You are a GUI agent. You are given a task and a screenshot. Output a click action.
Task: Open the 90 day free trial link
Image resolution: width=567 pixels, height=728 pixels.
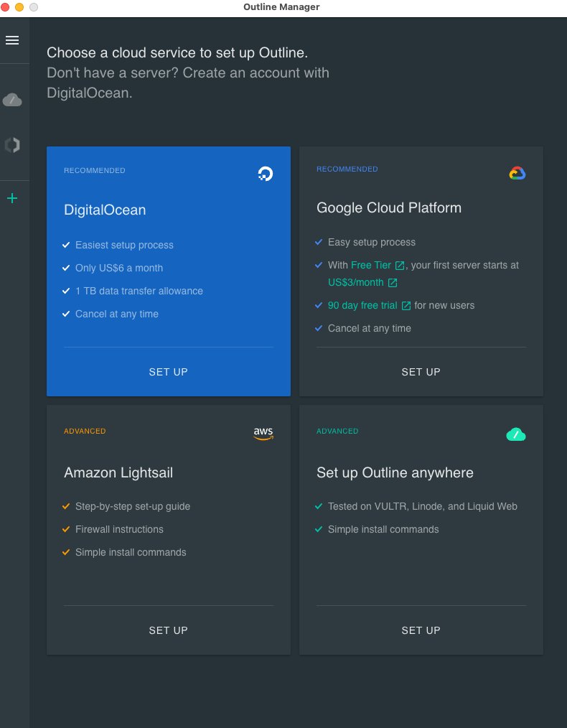(362, 305)
